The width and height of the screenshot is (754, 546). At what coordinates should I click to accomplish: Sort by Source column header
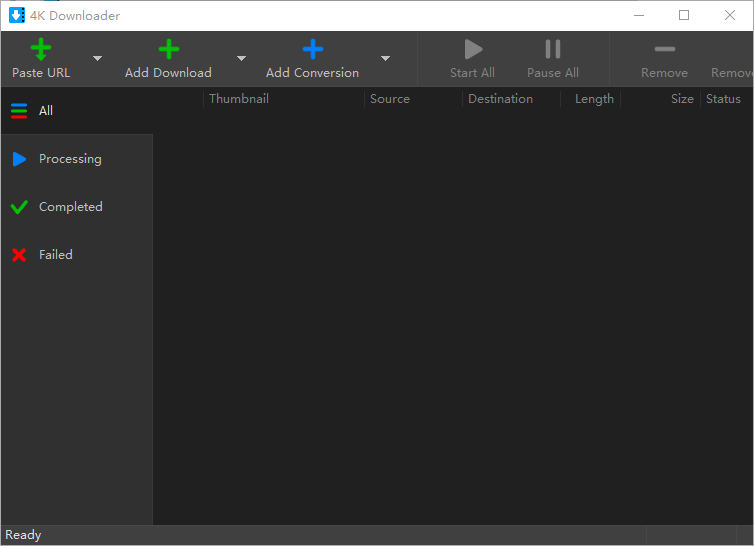click(x=413, y=99)
